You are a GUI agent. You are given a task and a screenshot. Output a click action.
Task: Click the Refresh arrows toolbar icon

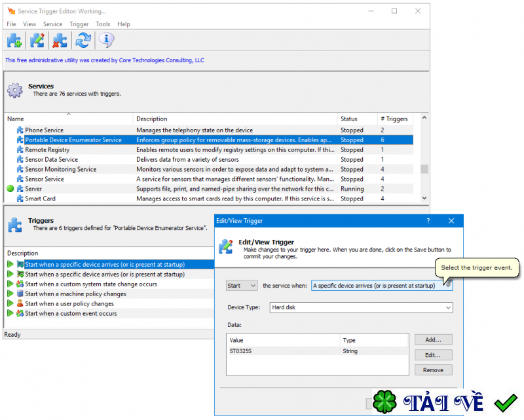tap(83, 41)
